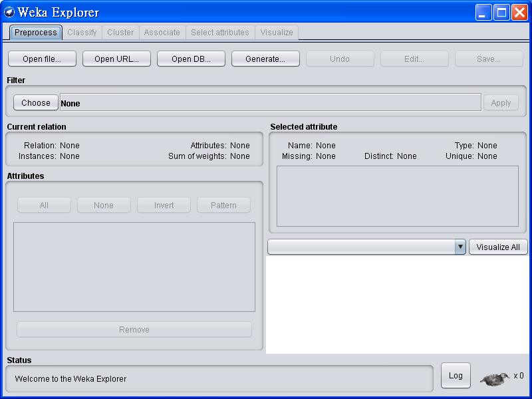Invert attribute selection
The width and height of the screenshot is (532, 399).
click(x=164, y=205)
